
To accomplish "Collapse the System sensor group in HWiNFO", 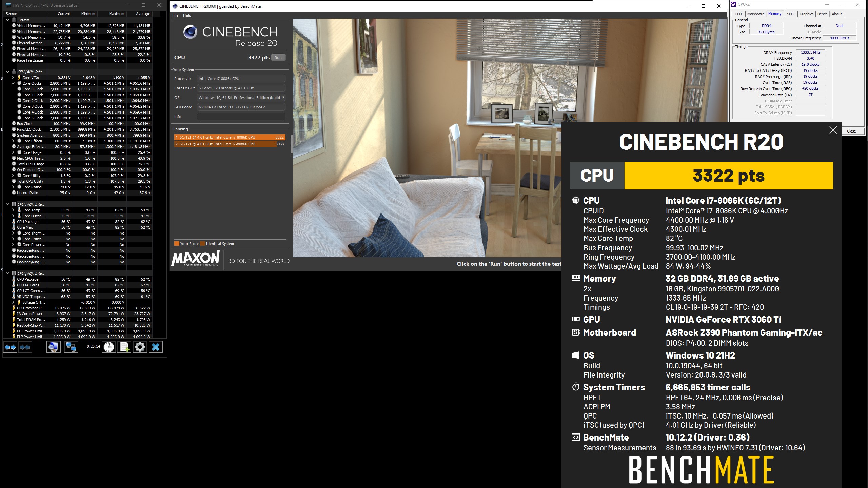I will [x=7, y=20].
